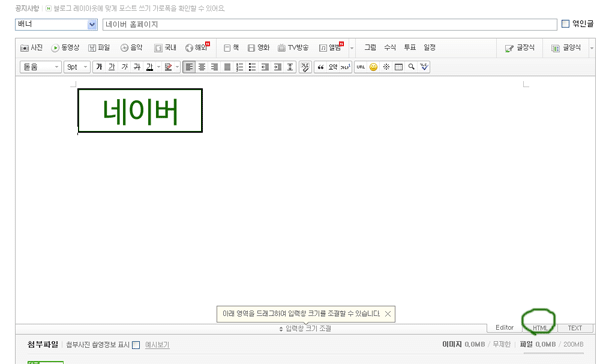
Task: Run the spell checker icon
Action: click(424, 67)
